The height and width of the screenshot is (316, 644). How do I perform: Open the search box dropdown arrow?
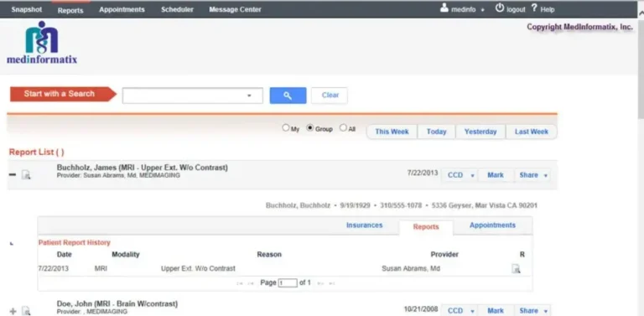[249, 96]
